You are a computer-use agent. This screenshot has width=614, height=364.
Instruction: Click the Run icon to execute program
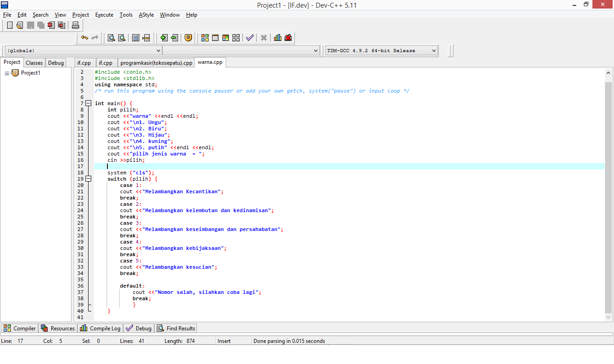pyautogui.click(x=215, y=38)
